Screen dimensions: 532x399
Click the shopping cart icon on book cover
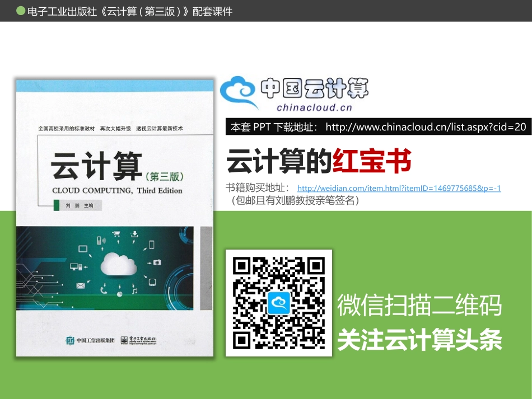[x=116, y=233]
